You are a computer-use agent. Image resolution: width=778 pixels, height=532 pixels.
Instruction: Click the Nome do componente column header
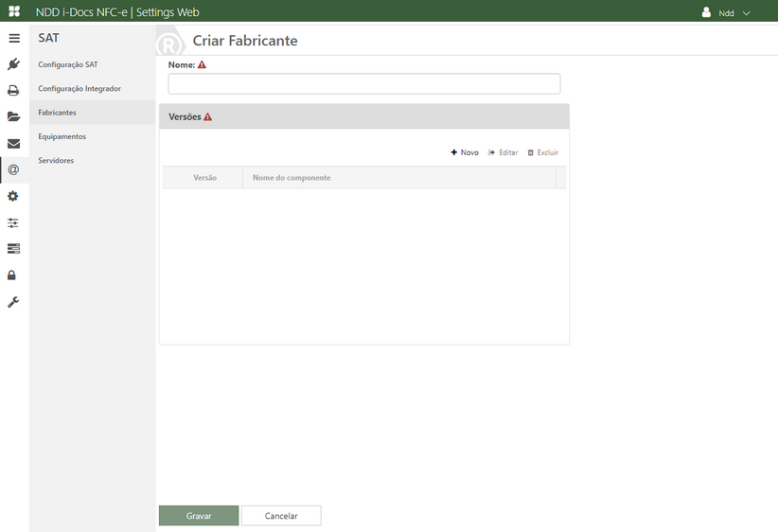pyautogui.click(x=399, y=178)
